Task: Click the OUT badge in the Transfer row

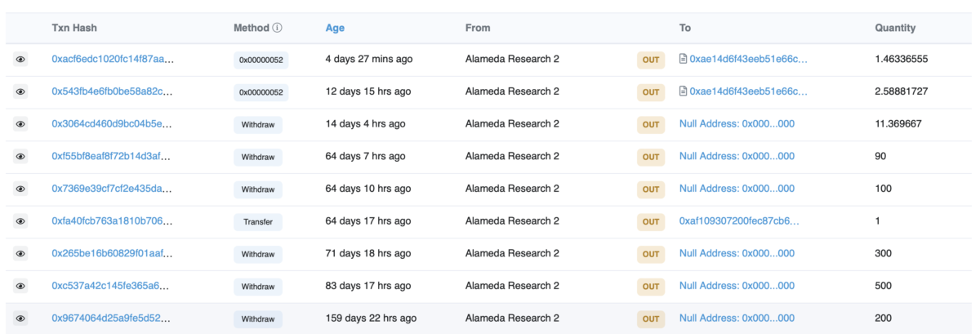Action: tap(651, 221)
